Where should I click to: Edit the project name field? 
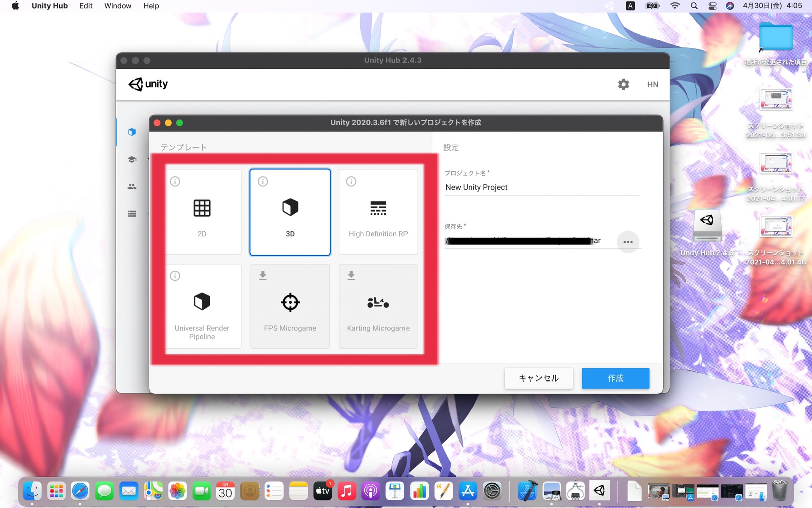point(542,187)
